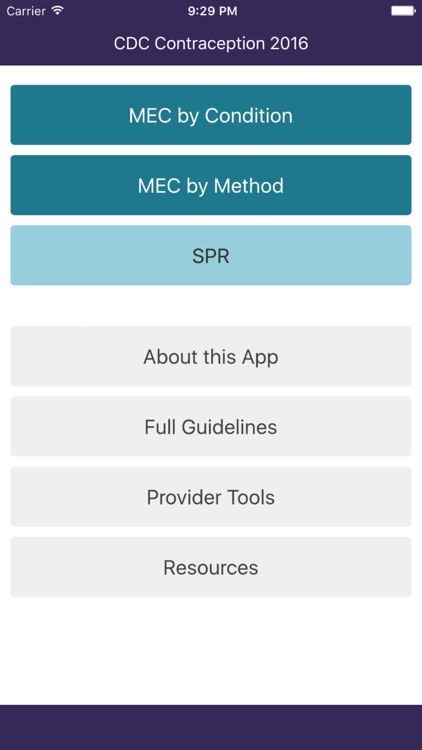422x750 pixels.
Task: Open About this App
Action: pos(211,356)
